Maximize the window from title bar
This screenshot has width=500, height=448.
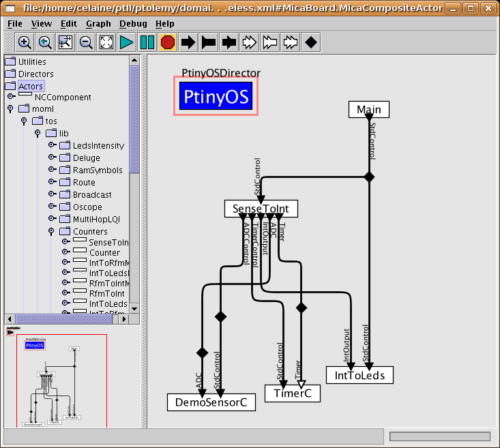tap(471, 8)
